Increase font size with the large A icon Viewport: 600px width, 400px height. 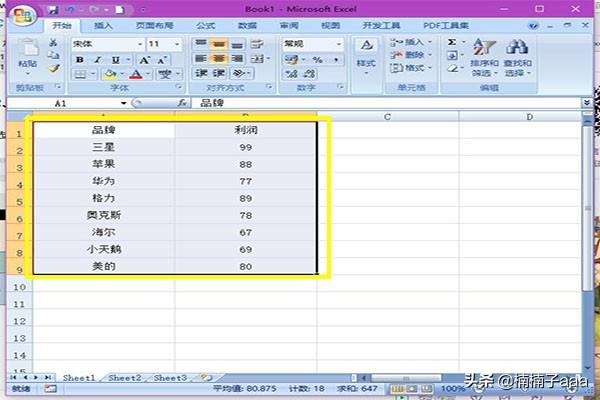[144, 60]
